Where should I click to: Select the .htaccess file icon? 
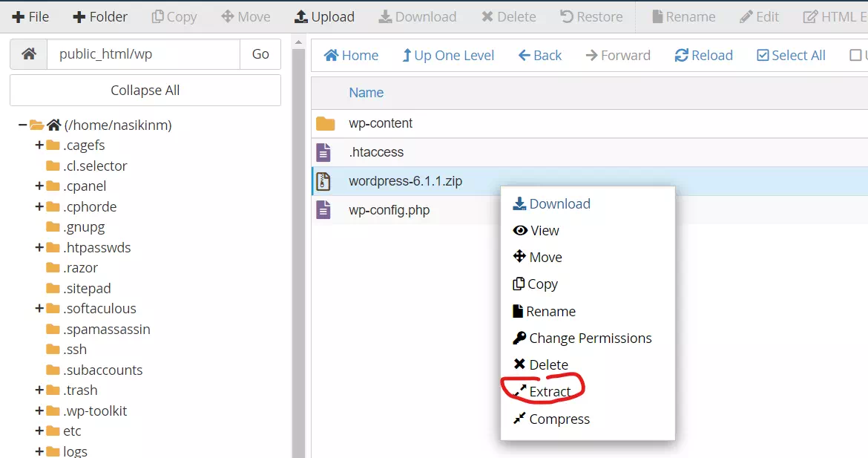[323, 152]
